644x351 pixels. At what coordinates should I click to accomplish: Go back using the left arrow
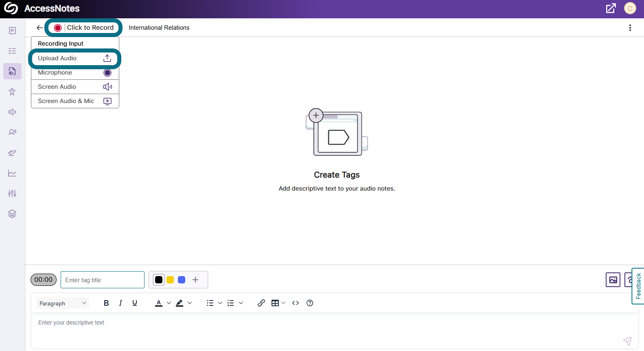pos(39,28)
